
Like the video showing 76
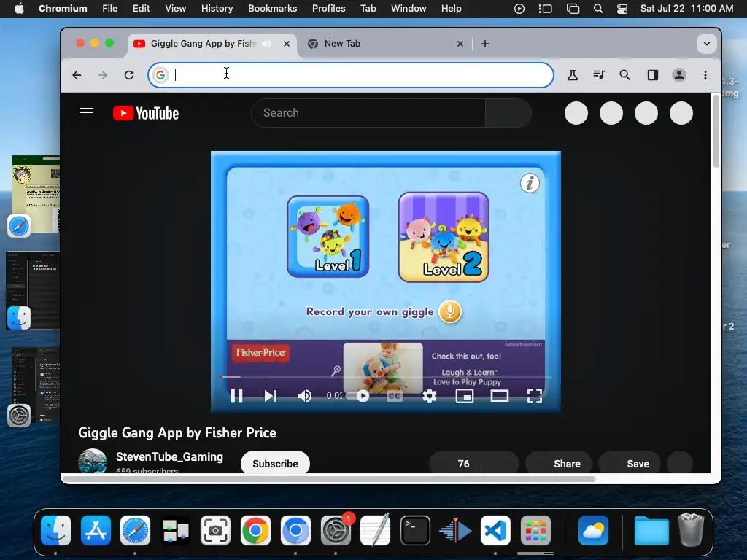coord(455,463)
